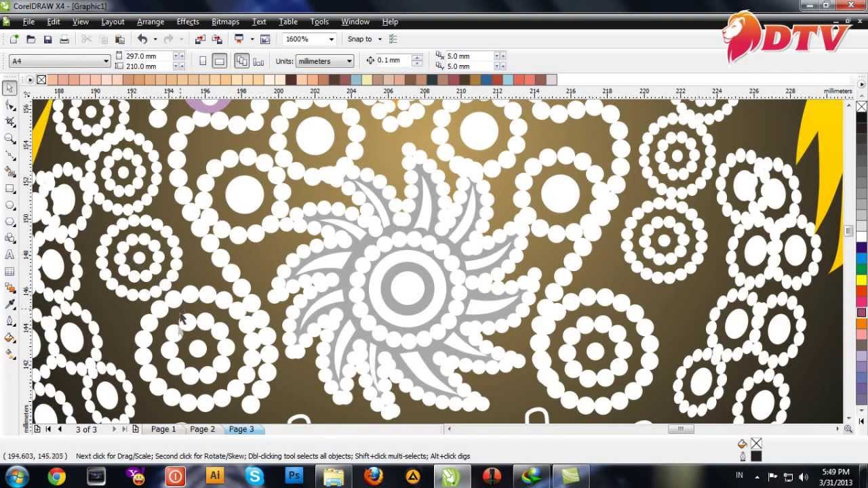Click the Windows Start button
Image resolution: width=868 pixels, height=488 pixels.
pos(16,476)
